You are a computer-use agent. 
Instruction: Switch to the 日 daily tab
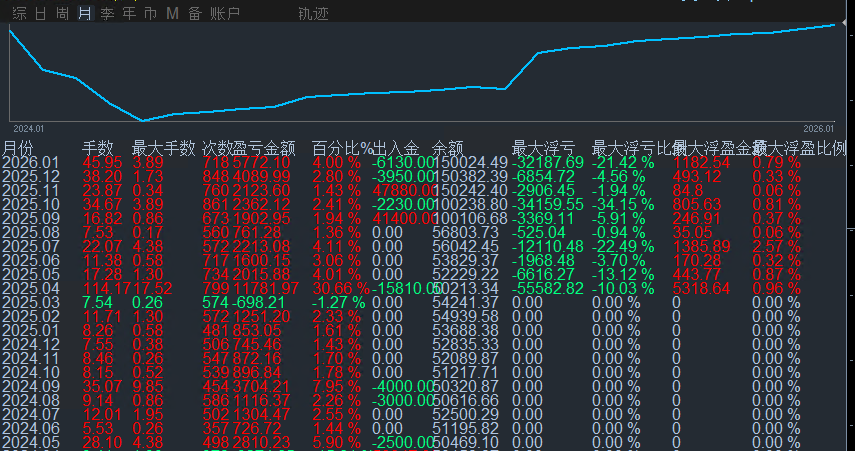coord(41,14)
